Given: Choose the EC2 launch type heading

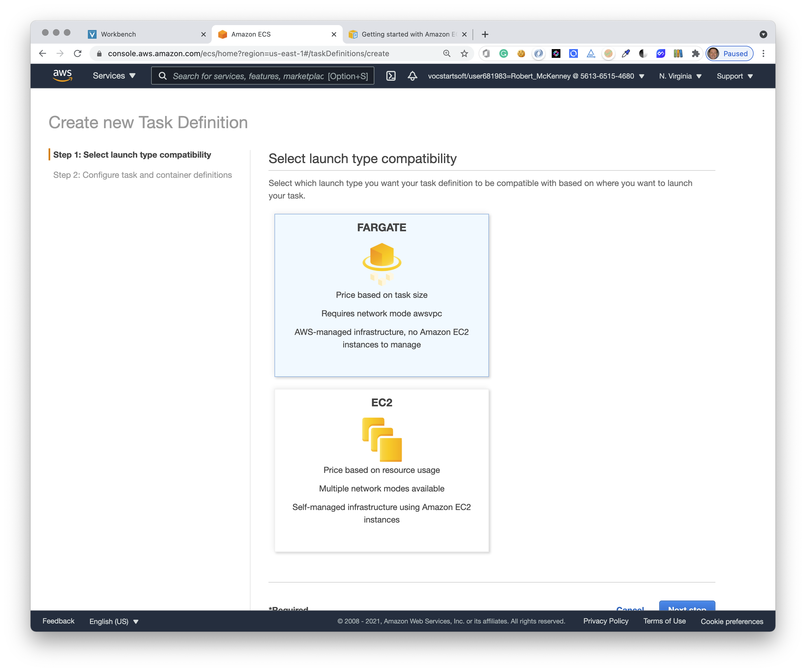Looking at the screenshot, I should pos(381,402).
